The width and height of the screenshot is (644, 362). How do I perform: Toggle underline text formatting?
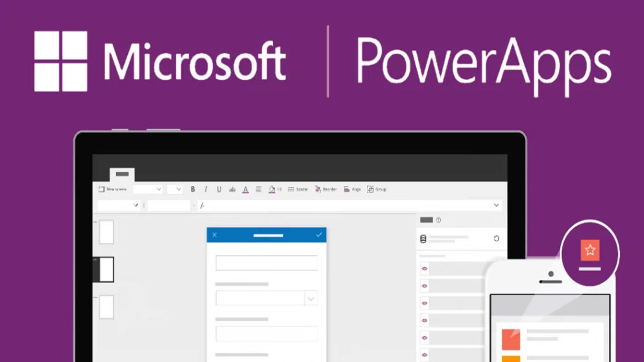pyautogui.click(x=219, y=189)
